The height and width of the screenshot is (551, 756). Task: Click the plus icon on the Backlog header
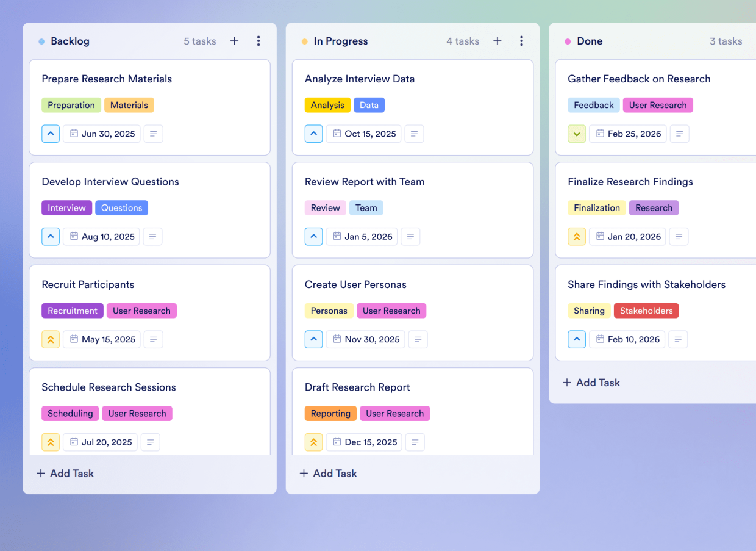[x=234, y=41]
